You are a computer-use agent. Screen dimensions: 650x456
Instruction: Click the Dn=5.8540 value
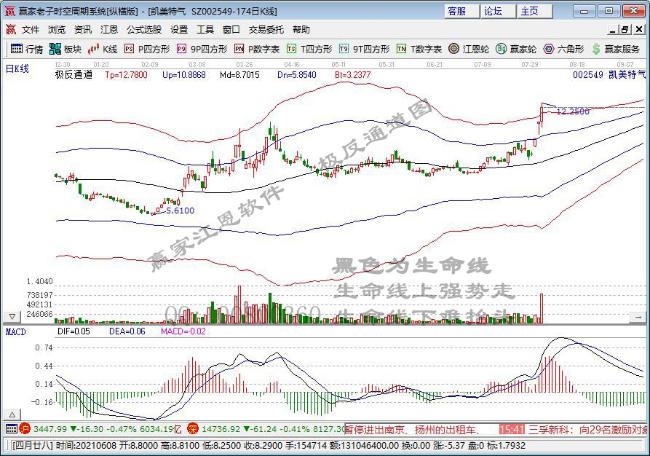296,75
